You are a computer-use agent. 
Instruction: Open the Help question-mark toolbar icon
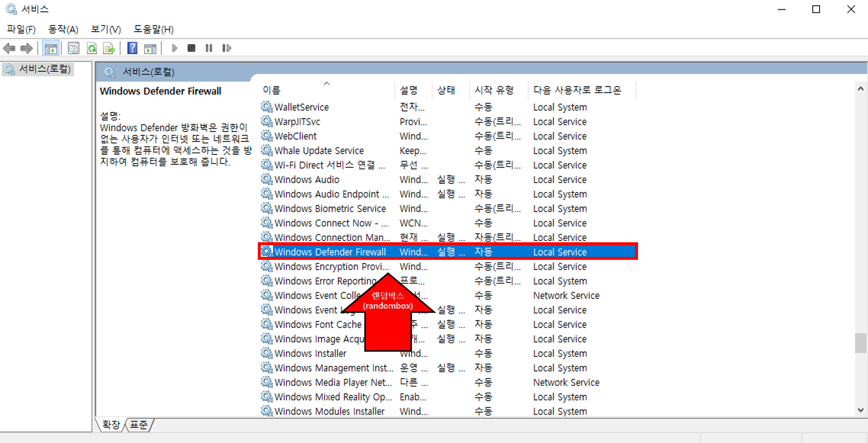pyautogui.click(x=132, y=48)
